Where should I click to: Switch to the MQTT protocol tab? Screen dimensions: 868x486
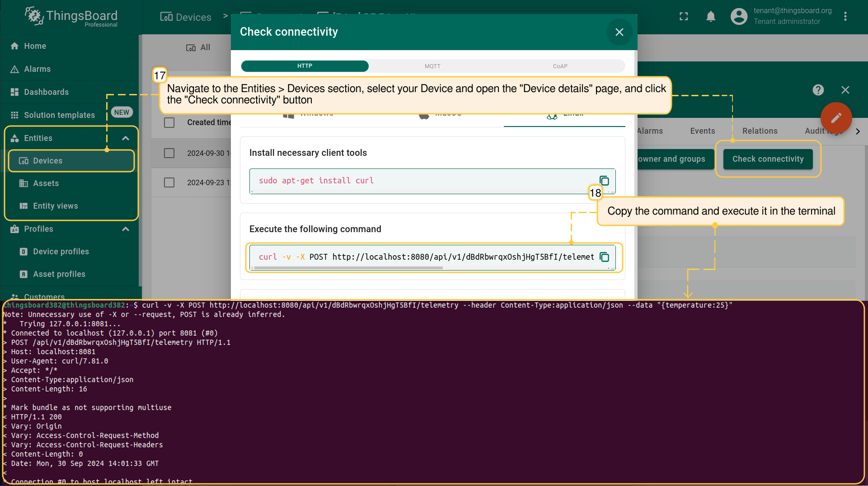pyautogui.click(x=432, y=66)
